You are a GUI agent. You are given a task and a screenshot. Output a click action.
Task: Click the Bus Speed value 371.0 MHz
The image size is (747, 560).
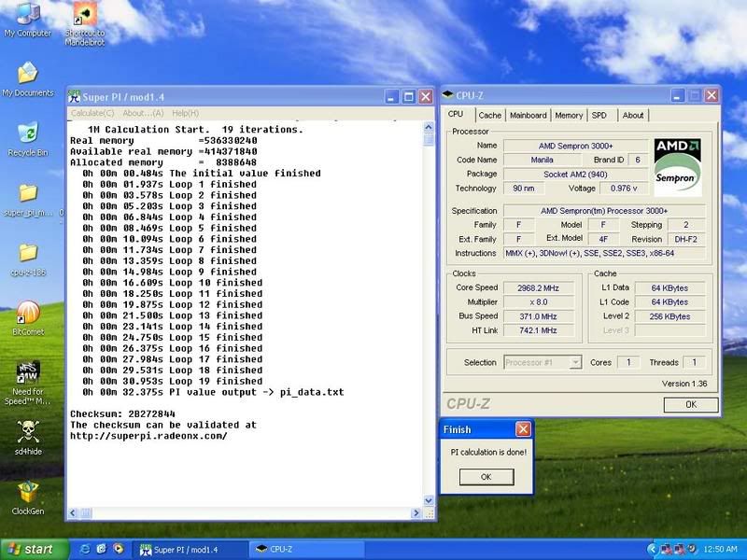539,316
